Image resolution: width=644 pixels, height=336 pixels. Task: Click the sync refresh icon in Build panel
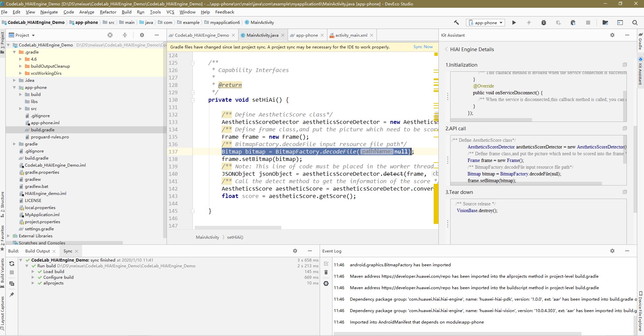point(12,264)
